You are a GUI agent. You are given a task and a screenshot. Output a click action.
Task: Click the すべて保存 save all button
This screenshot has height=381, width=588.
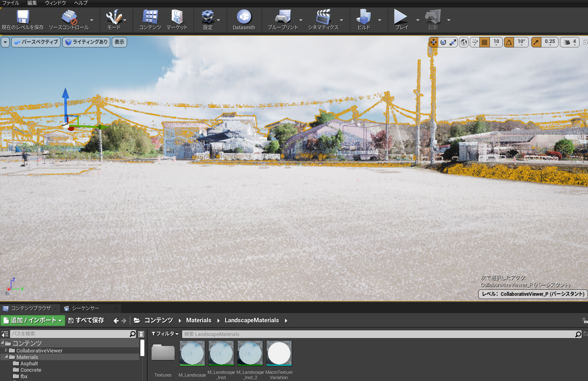point(86,320)
